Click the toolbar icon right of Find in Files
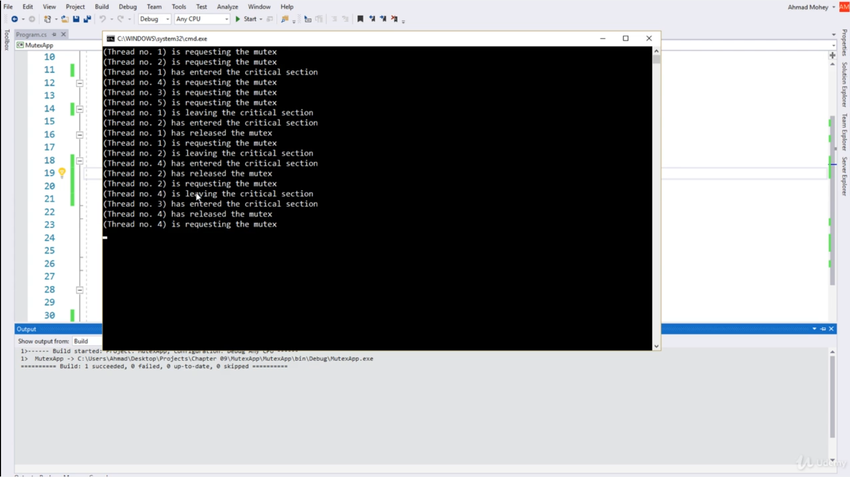 (308, 19)
